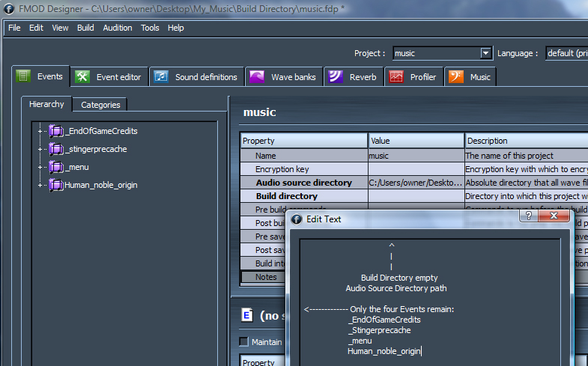
Task: Toggle the Maintain checkbox
Action: click(243, 342)
